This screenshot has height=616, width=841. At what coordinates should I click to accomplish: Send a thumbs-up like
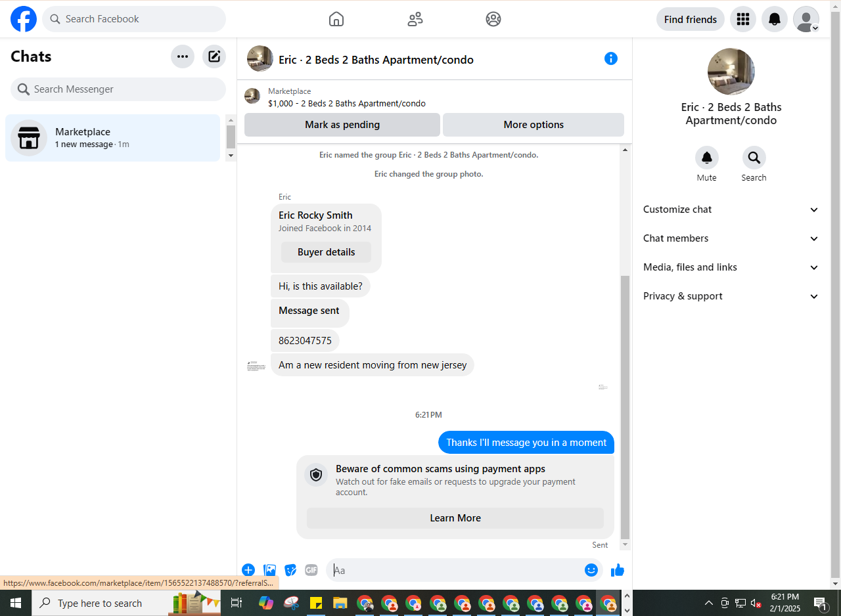coord(618,570)
